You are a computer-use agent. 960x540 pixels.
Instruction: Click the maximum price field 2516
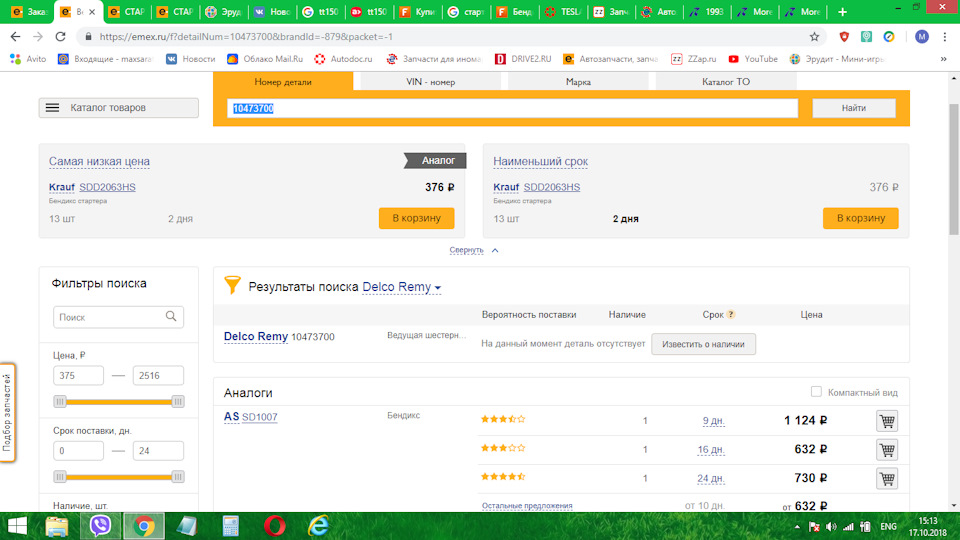[158, 375]
